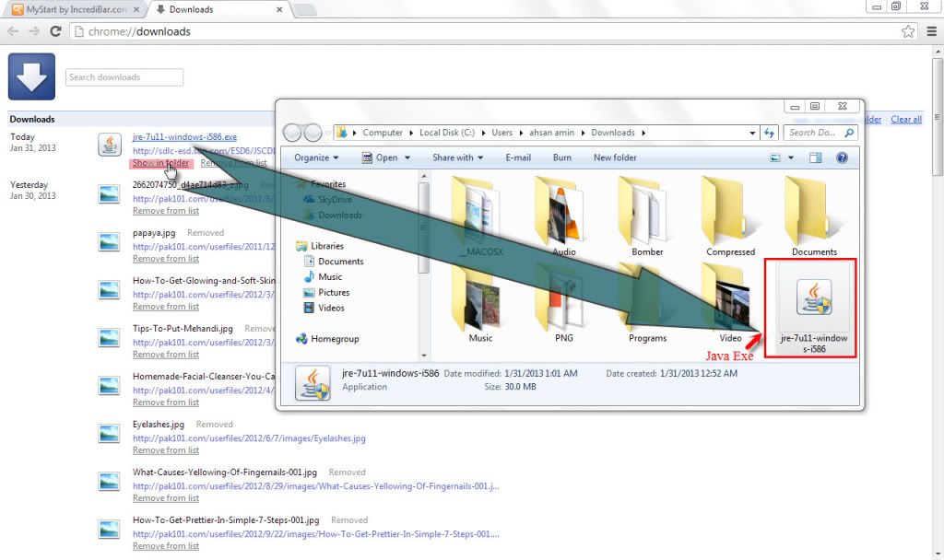944x560 pixels.
Task: Select Music under Libraries
Action: tap(330, 276)
